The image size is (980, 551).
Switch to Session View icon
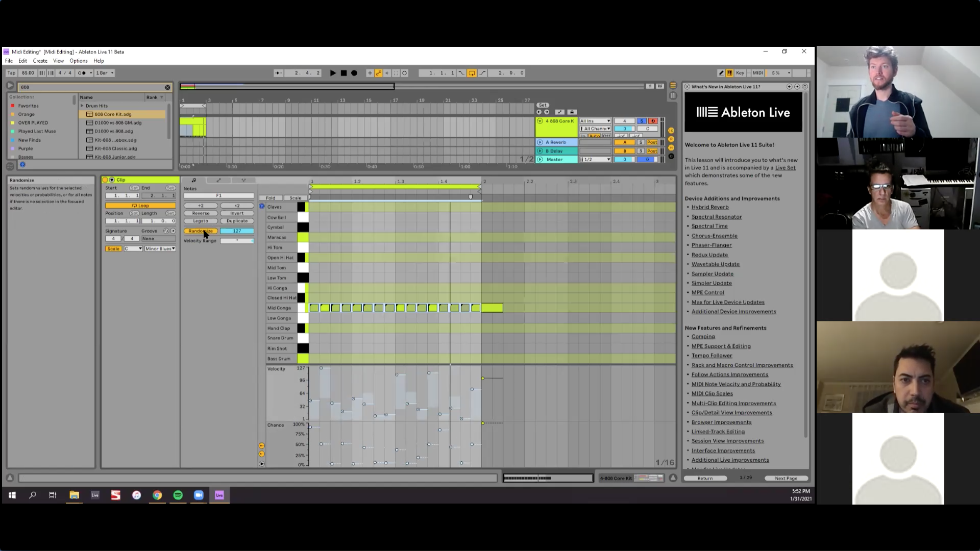(x=673, y=95)
